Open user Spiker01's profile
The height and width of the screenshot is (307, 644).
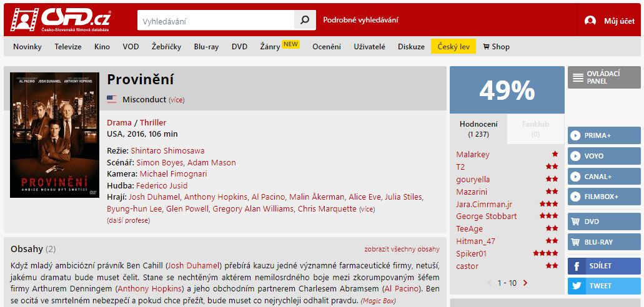pyautogui.click(x=471, y=253)
